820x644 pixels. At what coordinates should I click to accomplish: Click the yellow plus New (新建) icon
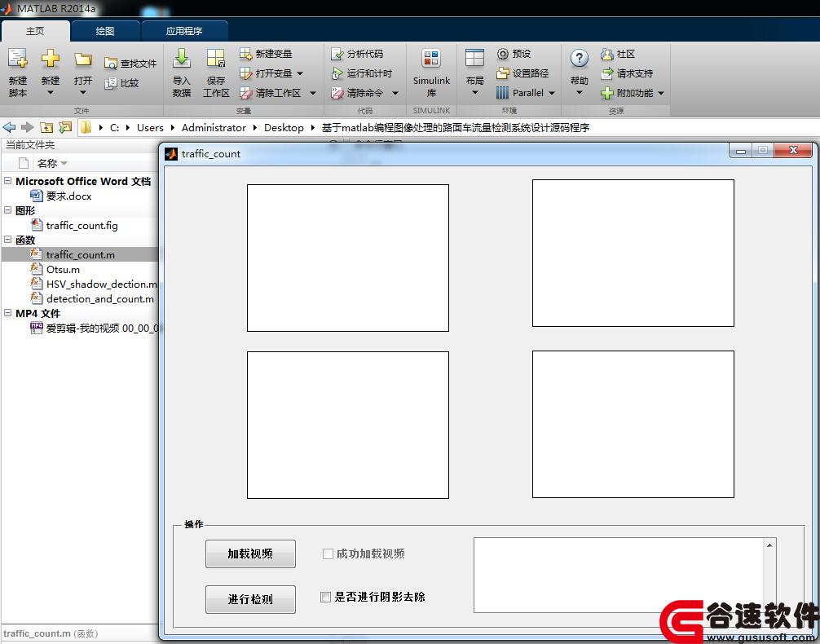[x=51, y=58]
